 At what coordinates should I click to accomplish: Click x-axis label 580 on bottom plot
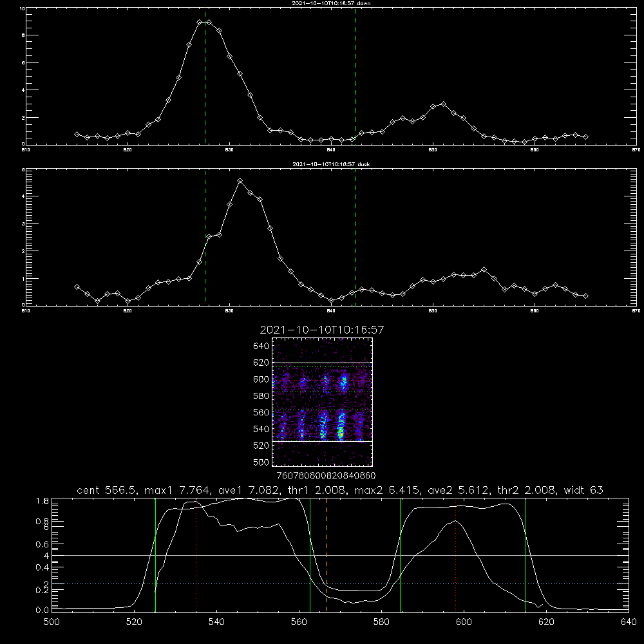pyautogui.click(x=381, y=622)
